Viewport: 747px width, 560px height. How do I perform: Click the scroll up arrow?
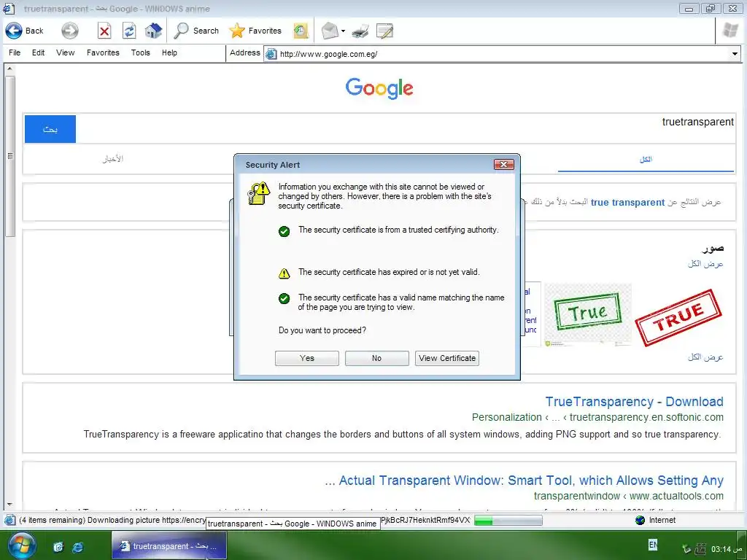pyautogui.click(x=9, y=69)
